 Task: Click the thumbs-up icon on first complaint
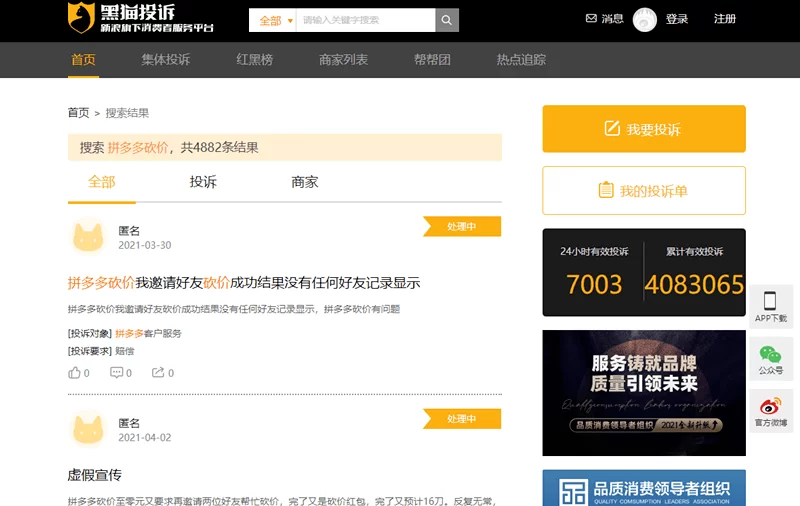pos(74,373)
